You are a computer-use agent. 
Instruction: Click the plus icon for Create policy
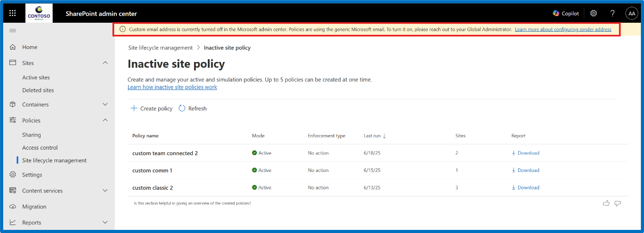click(133, 108)
